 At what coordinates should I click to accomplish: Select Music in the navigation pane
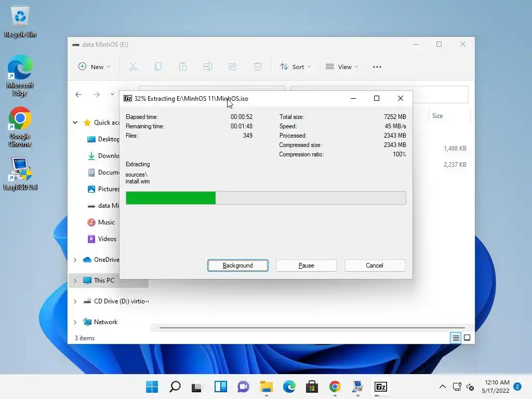pos(101,222)
